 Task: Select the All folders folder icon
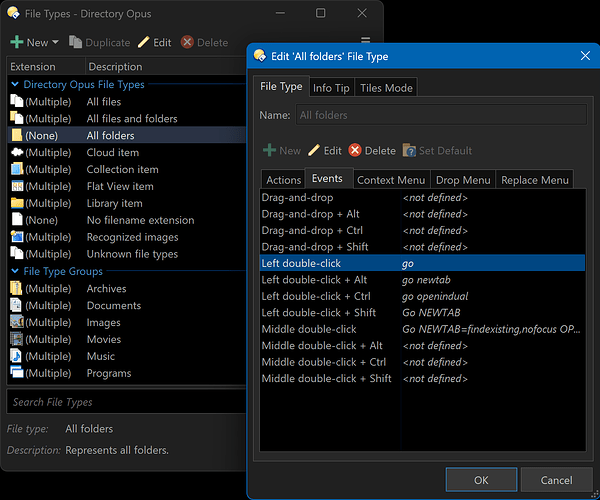16,135
